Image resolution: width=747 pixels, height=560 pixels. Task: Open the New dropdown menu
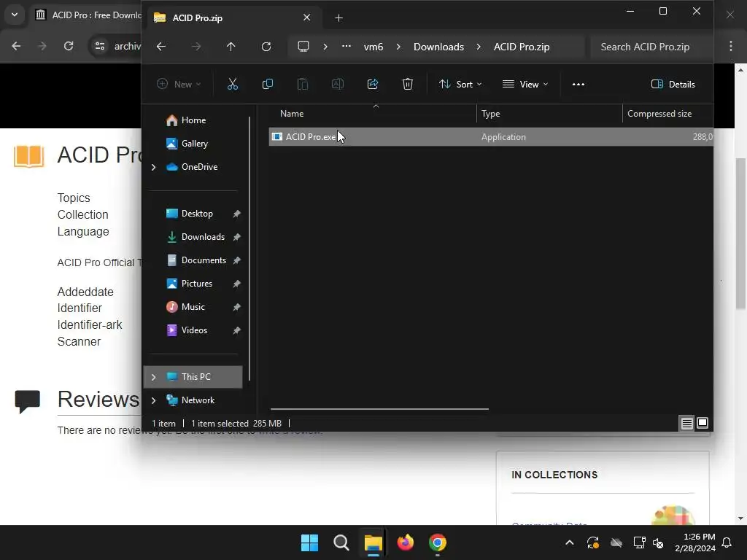point(179,85)
